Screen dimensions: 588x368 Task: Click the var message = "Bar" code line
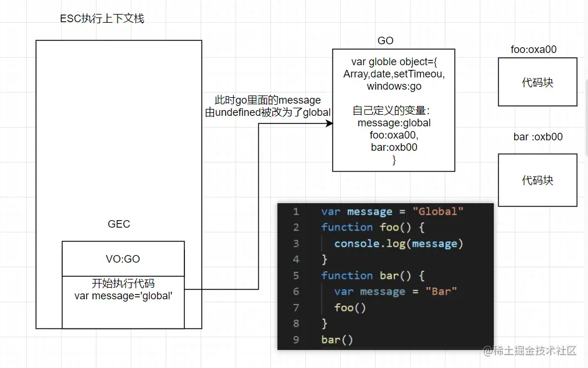pos(395,291)
